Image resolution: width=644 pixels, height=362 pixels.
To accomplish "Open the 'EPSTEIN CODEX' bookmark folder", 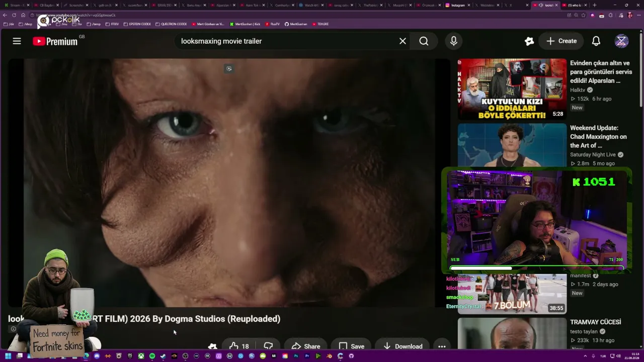I will click(x=137, y=24).
